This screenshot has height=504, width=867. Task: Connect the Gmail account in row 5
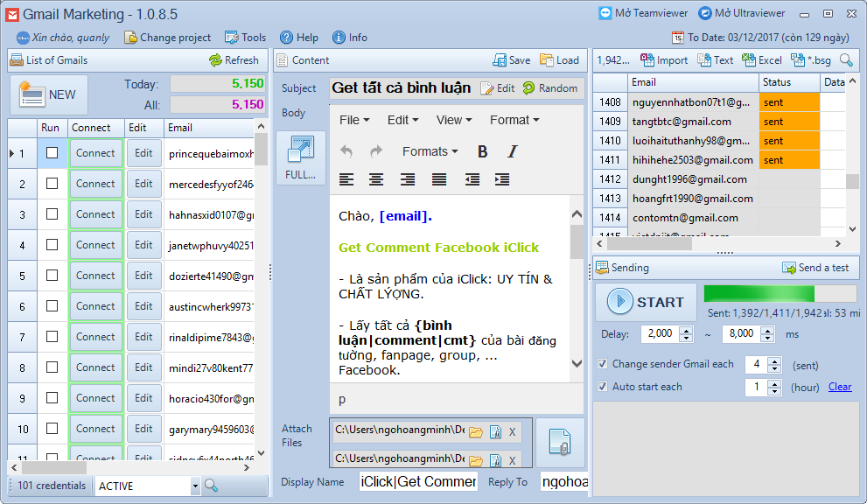click(95, 276)
